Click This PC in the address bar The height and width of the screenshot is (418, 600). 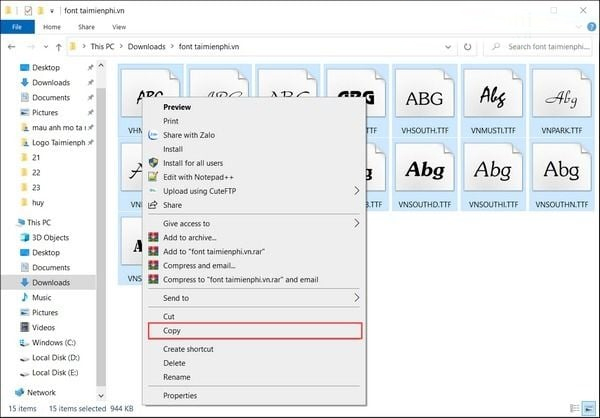coord(102,47)
